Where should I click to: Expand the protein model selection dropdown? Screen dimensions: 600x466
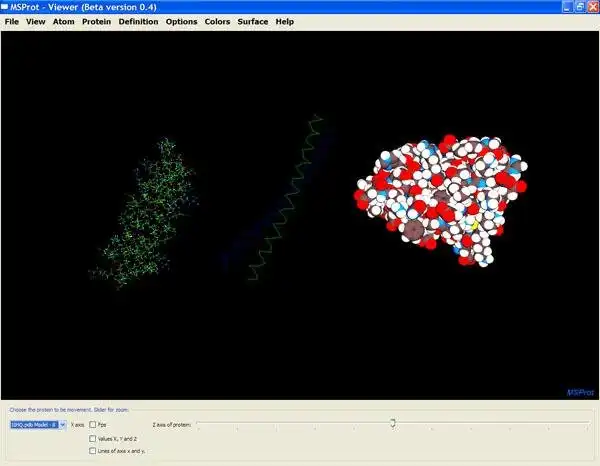(x=63, y=425)
